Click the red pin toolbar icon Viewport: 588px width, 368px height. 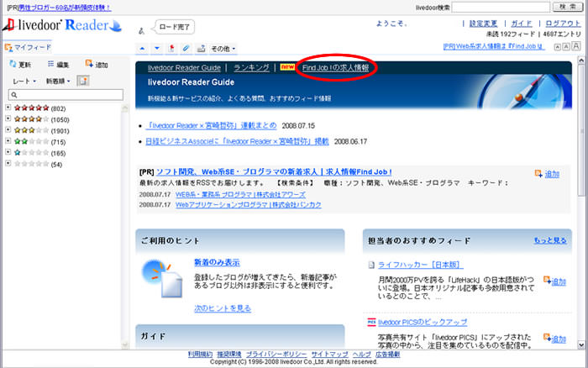click(171, 49)
